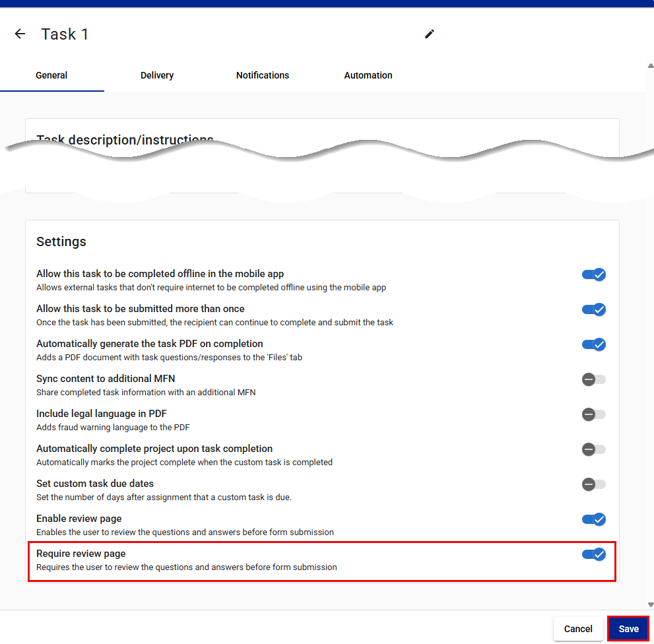Click the Task 1 title text

pos(65,34)
